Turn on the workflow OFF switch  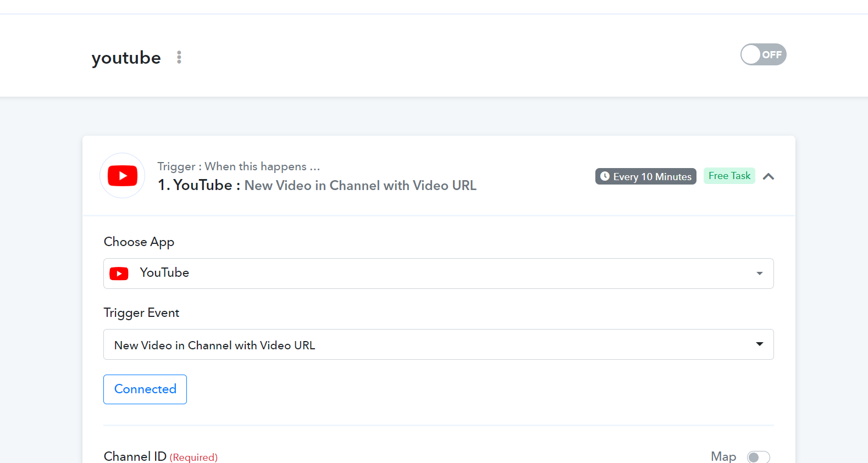point(763,54)
